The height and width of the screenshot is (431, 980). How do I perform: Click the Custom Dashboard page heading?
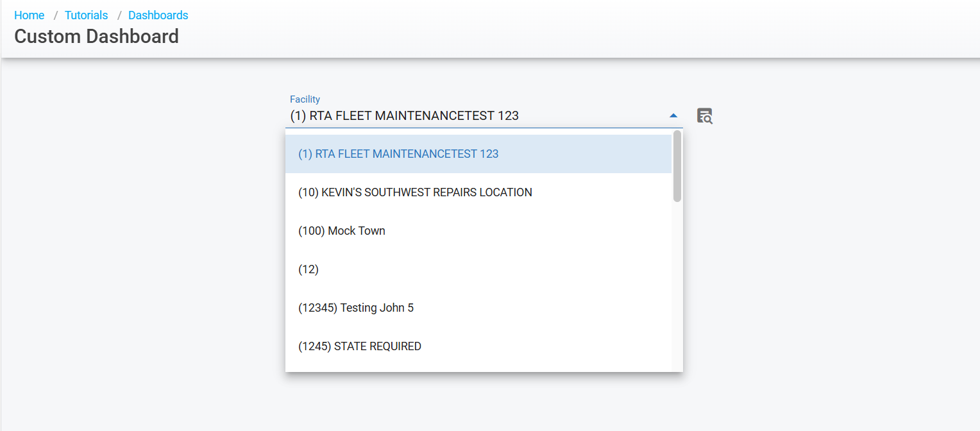(96, 37)
